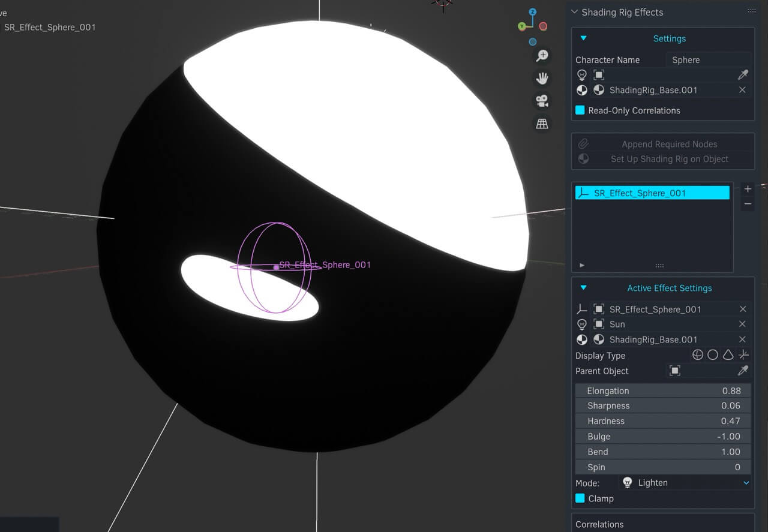The height and width of the screenshot is (532, 768).
Task: Clear SR_Effect_Sphere_001 in Active Effect Settings
Action: click(742, 309)
